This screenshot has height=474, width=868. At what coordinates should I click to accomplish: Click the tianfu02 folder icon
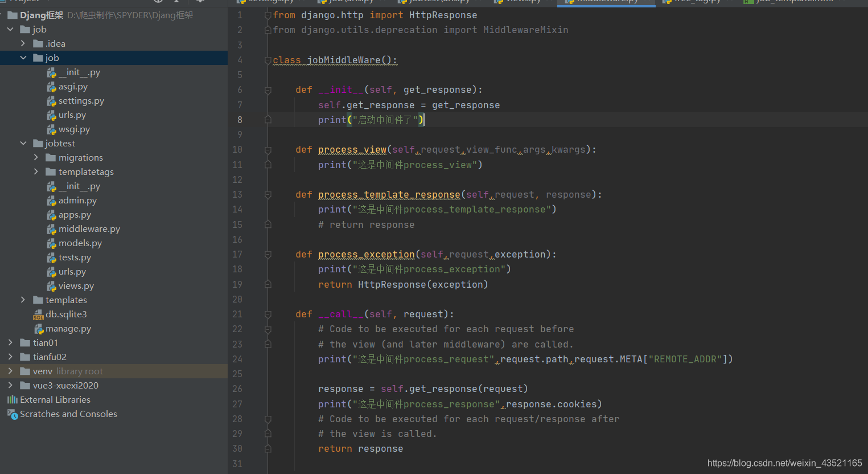[25, 357]
